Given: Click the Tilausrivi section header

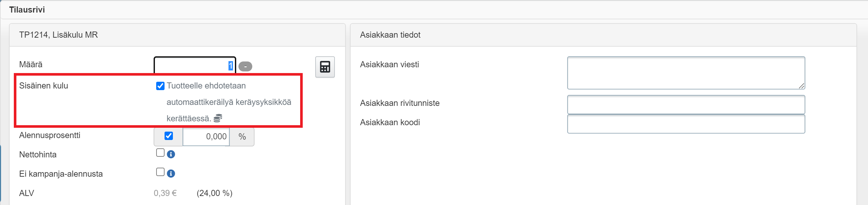Looking at the screenshot, I should tap(27, 10).
